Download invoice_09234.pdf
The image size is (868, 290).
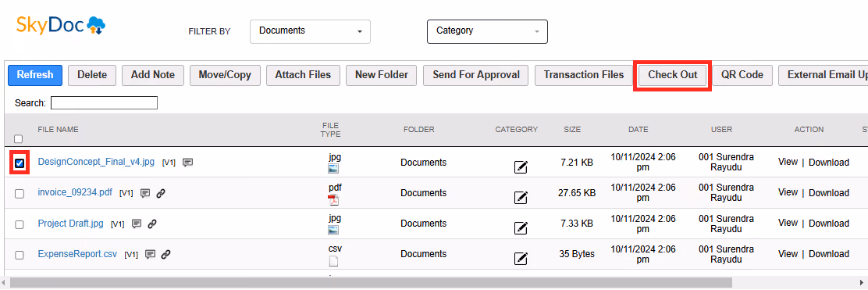pos(829,193)
